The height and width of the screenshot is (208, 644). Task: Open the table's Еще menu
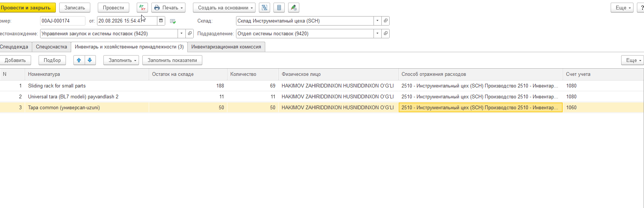(x=633, y=60)
